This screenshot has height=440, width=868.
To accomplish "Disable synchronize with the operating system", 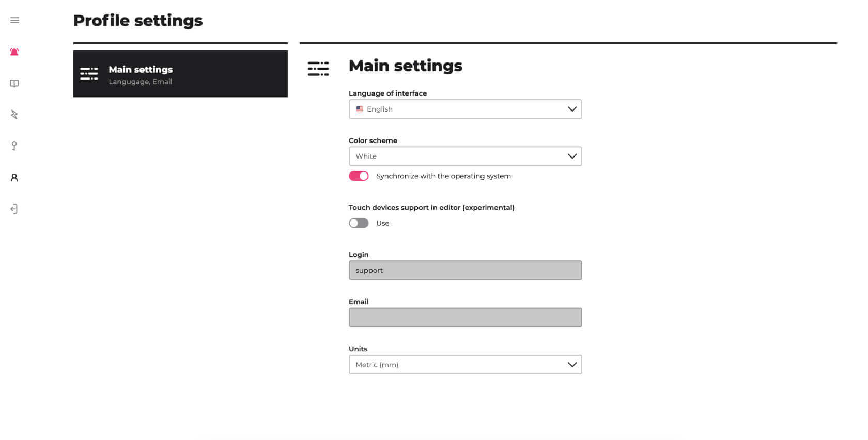I will [359, 176].
